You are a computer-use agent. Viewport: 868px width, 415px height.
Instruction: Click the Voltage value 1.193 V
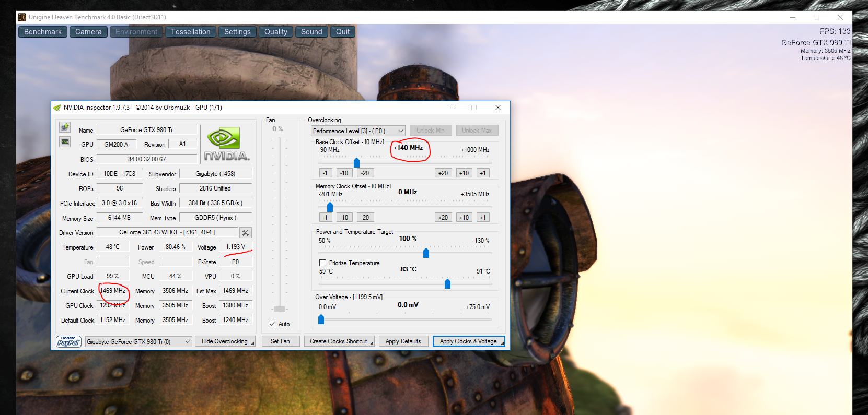point(236,247)
